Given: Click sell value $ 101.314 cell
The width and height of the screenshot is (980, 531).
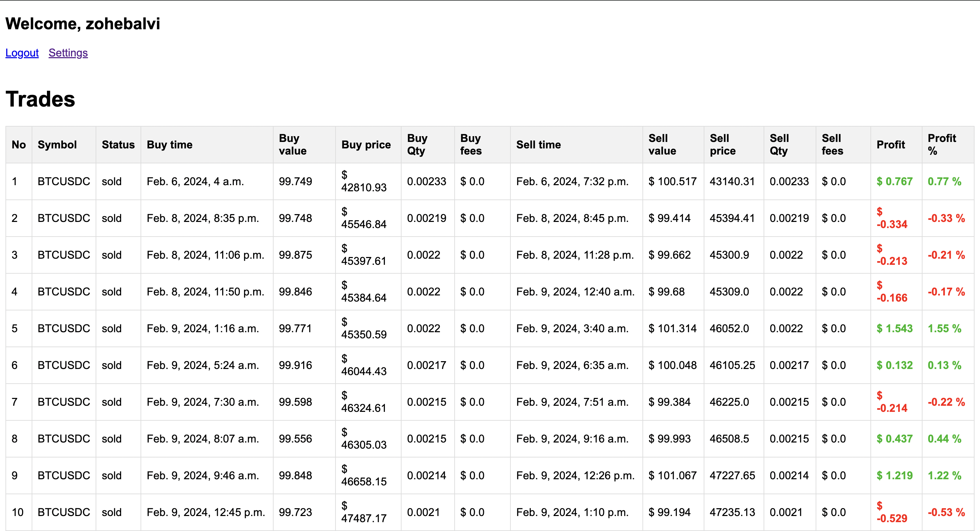Looking at the screenshot, I should coord(672,328).
